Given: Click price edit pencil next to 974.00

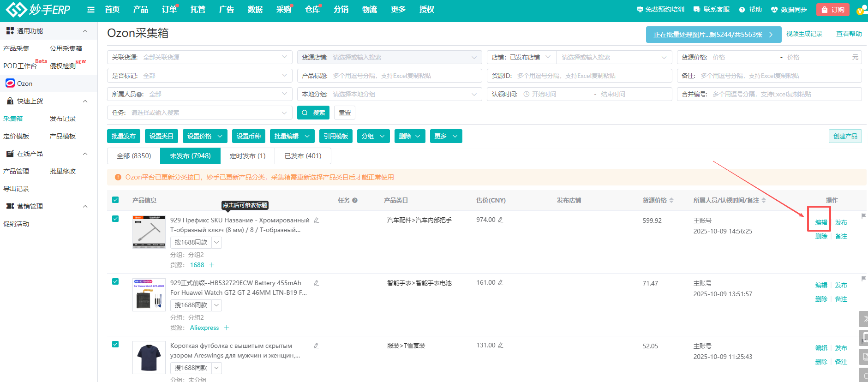Looking at the screenshot, I should (501, 220).
